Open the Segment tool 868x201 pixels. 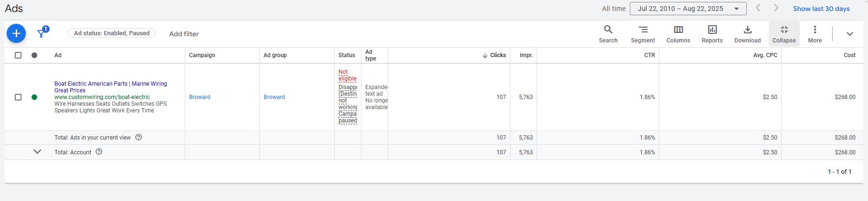point(643,34)
